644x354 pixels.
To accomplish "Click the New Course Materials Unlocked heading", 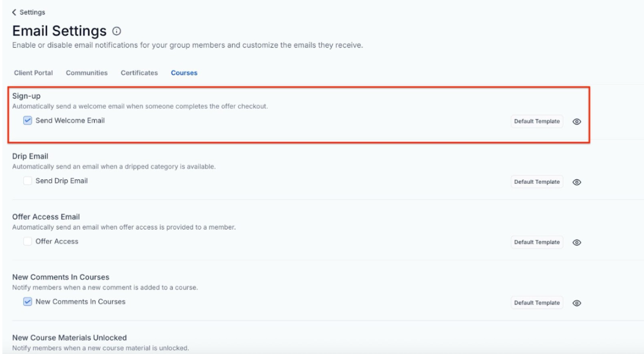I will click(70, 338).
